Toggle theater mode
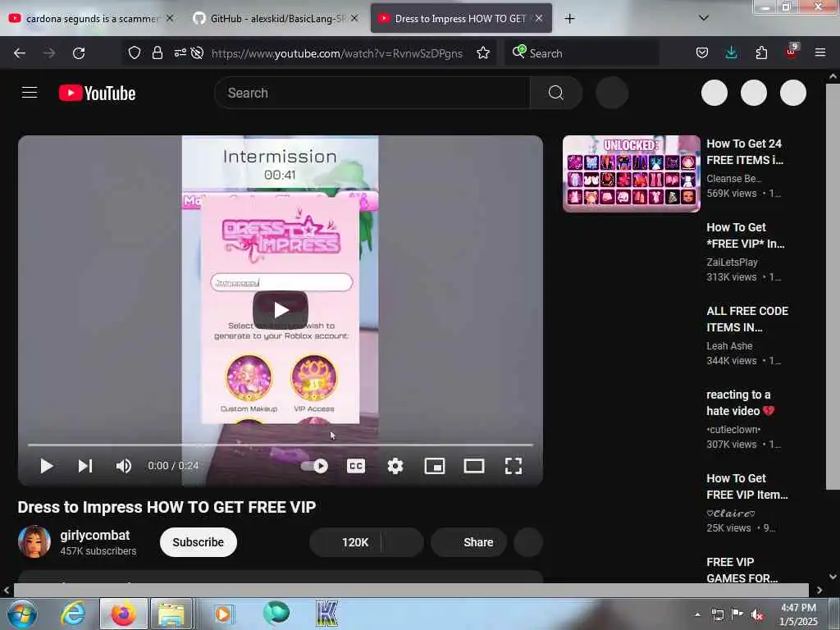 coord(473,466)
